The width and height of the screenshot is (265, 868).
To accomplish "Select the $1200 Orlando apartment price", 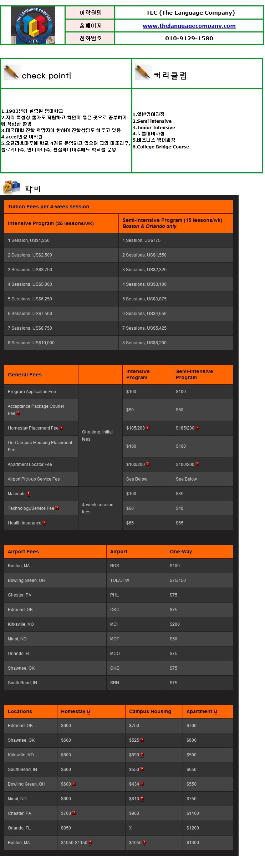I will click(193, 828).
